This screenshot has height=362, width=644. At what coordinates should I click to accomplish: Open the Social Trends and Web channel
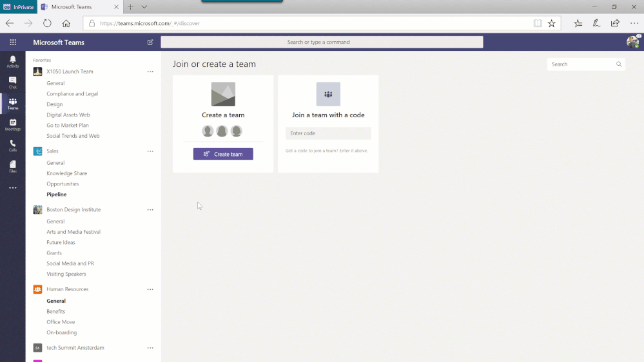73,136
